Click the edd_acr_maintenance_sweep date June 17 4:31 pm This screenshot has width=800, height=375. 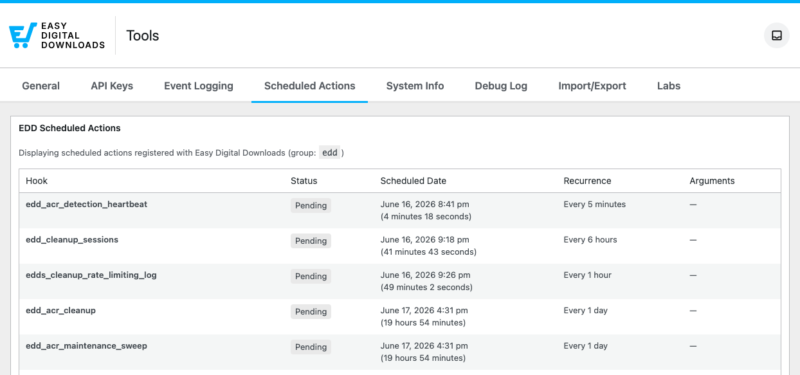point(424,346)
